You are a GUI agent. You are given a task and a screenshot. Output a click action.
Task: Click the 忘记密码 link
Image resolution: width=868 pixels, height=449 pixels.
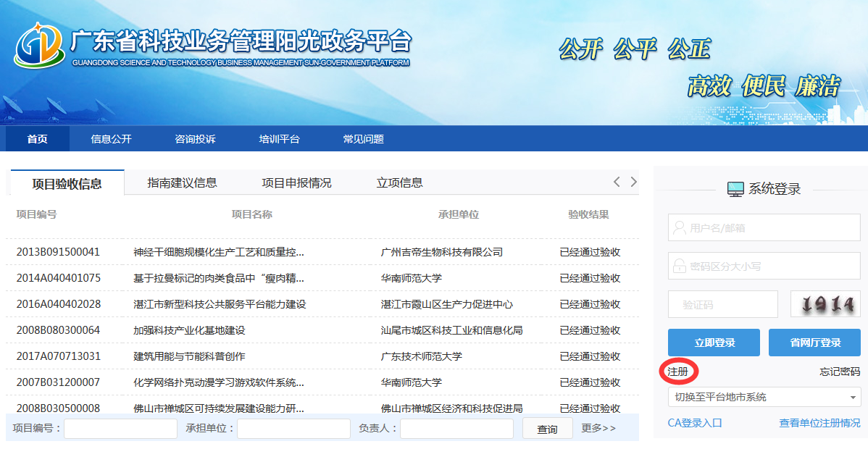coord(840,372)
